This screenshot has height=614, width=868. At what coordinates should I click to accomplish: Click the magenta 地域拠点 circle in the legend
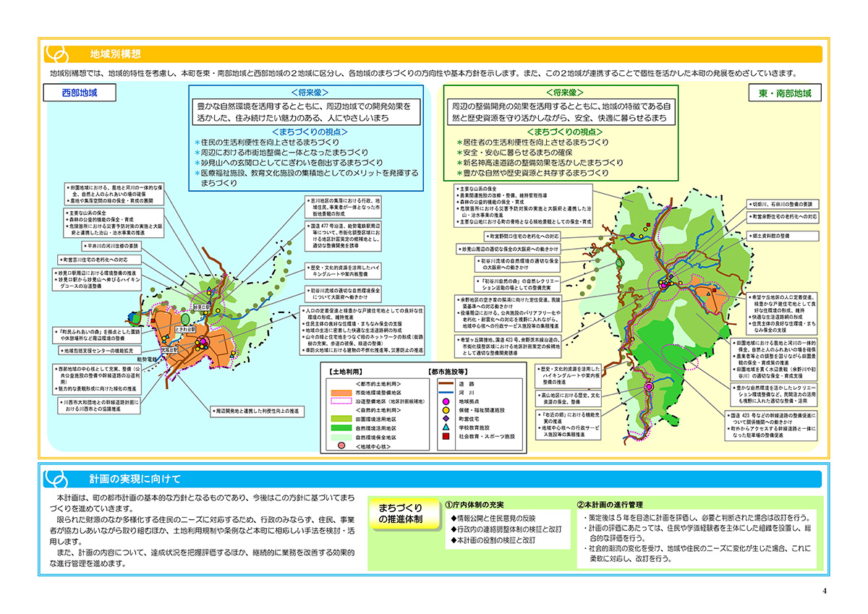446,401
